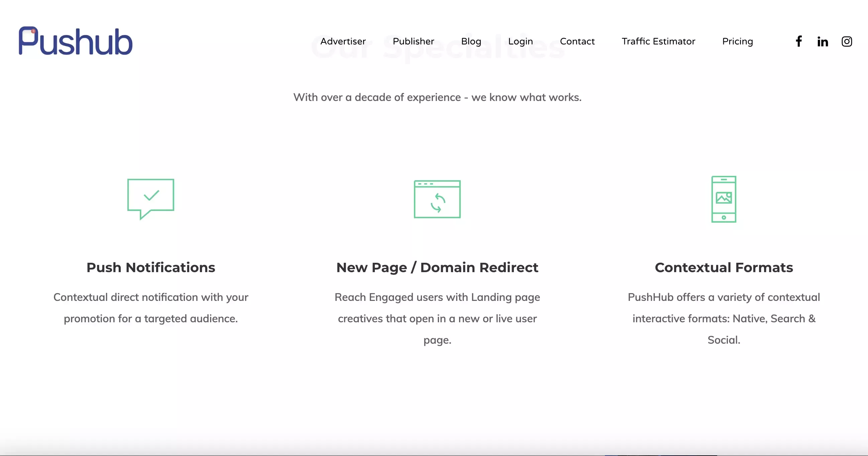868x456 pixels.
Task: Click the Pushub logo
Action: (x=76, y=41)
